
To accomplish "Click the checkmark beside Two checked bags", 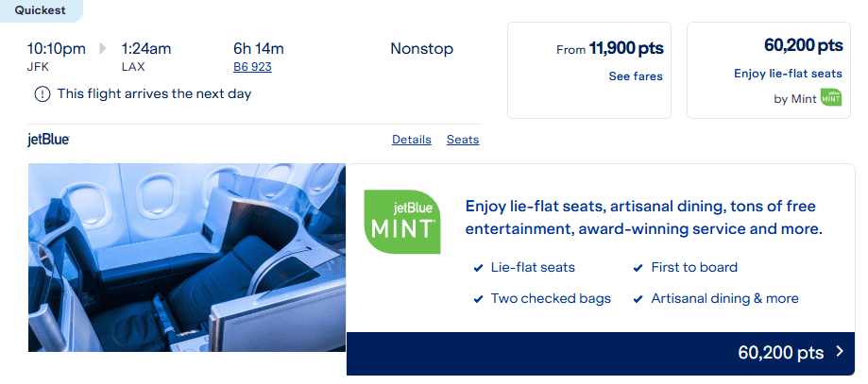I will [478, 299].
